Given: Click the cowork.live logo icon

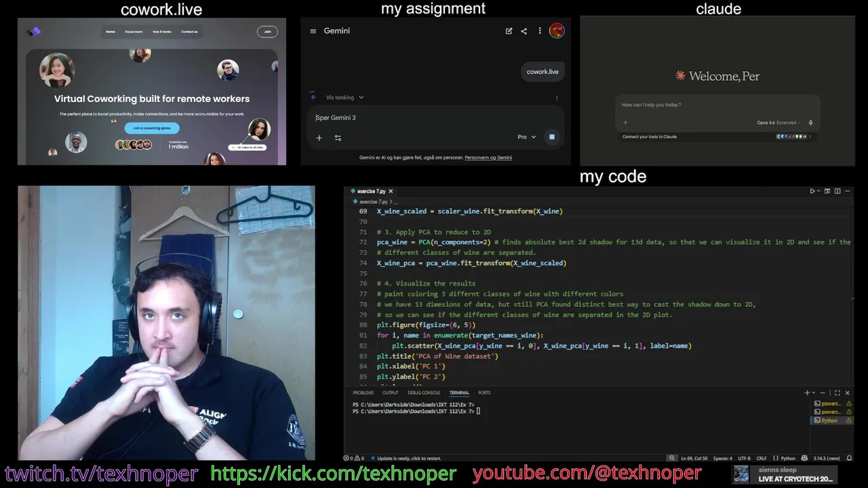Looking at the screenshot, I should click(x=34, y=31).
